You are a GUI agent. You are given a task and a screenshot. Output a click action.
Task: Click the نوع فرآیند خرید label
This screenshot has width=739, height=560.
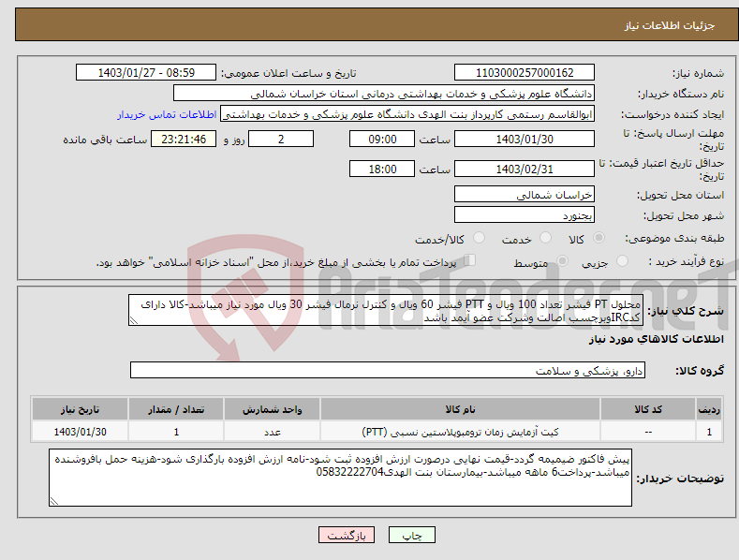(x=687, y=261)
